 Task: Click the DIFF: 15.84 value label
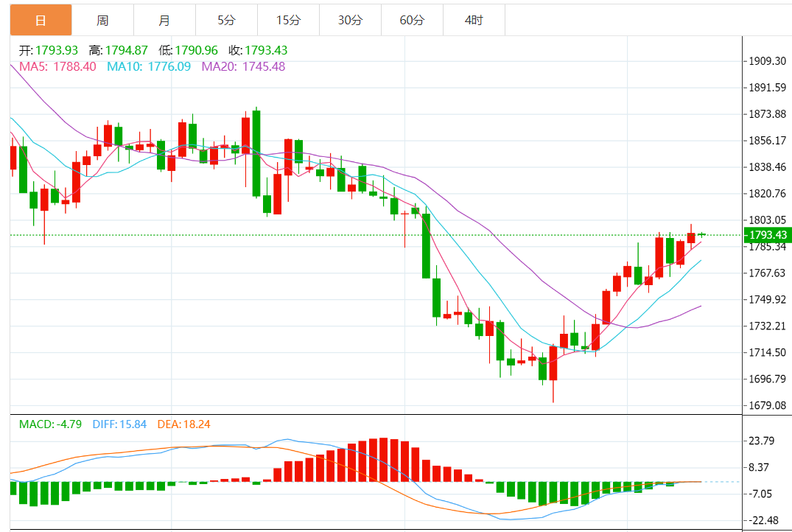[x=119, y=424]
